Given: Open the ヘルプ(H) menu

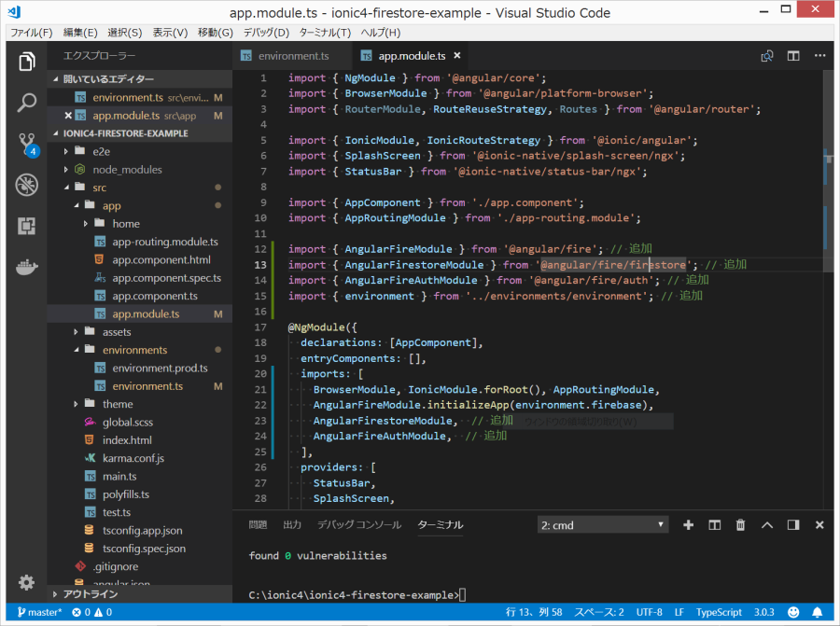Looking at the screenshot, I should 381,33.
